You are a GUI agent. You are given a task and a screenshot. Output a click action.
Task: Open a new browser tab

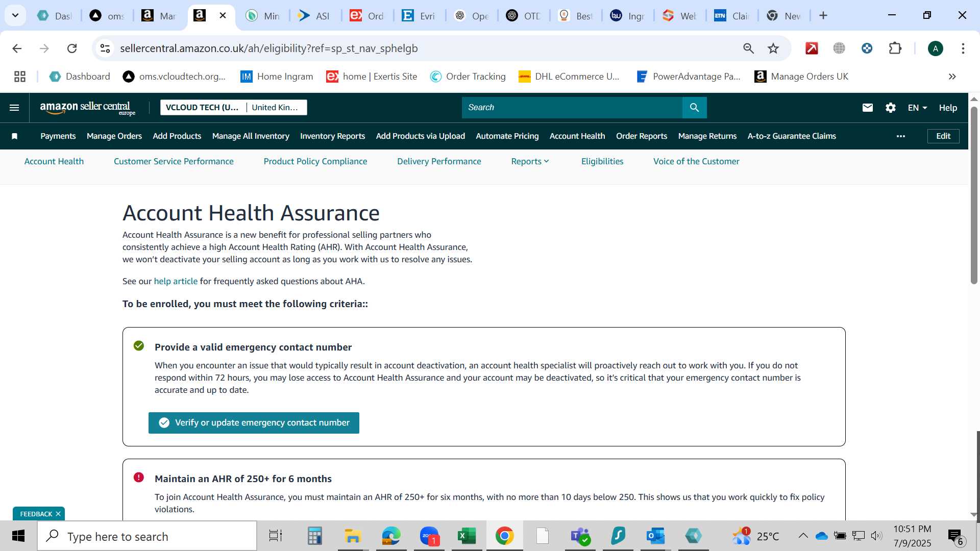click(x=823, y=16)
